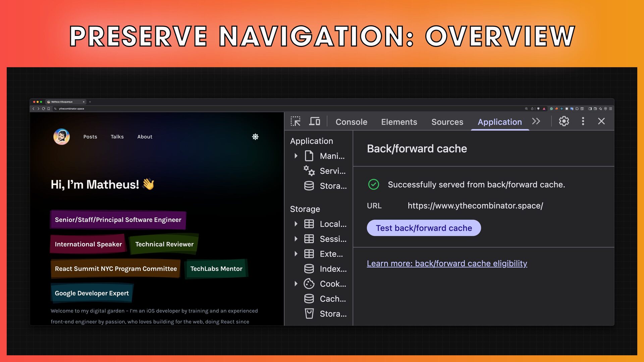Select the Storage buckets icon item
This screenshot has height=362, width=644.
pyautogui.click(x=309, y=314)
